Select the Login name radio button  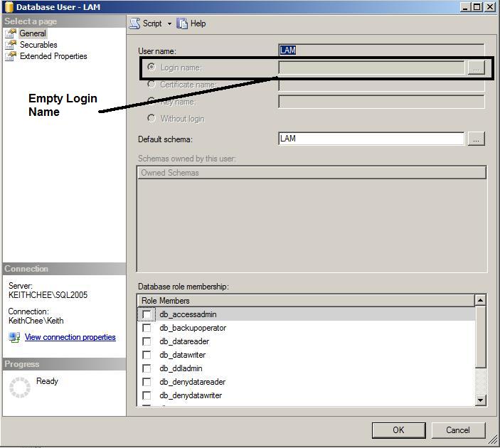tap(151, 67)
